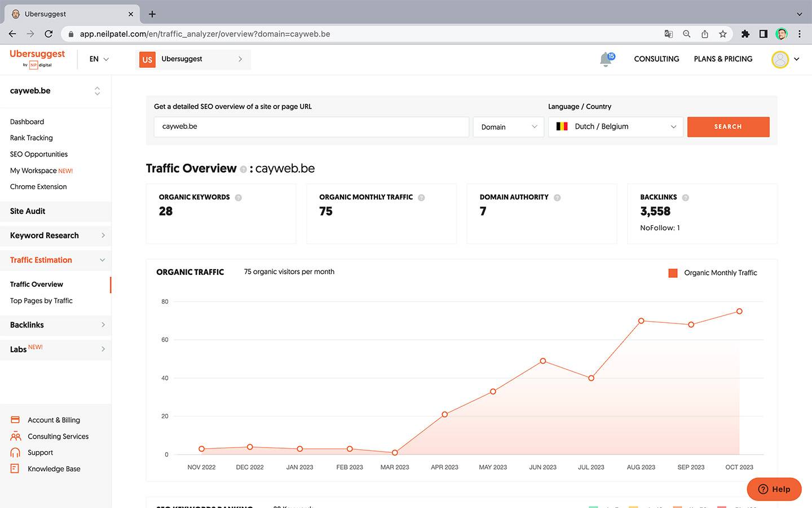Click the OCT 2023 data point on chart

[739, 312]
